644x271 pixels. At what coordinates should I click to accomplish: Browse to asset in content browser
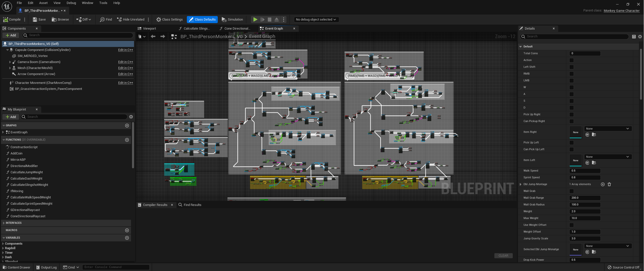[x=60, y=20]
